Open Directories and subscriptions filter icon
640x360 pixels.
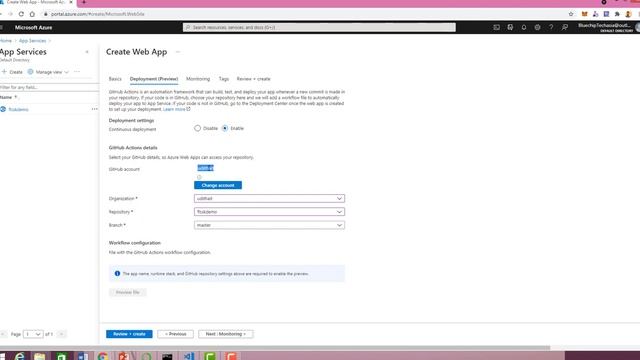510,27
